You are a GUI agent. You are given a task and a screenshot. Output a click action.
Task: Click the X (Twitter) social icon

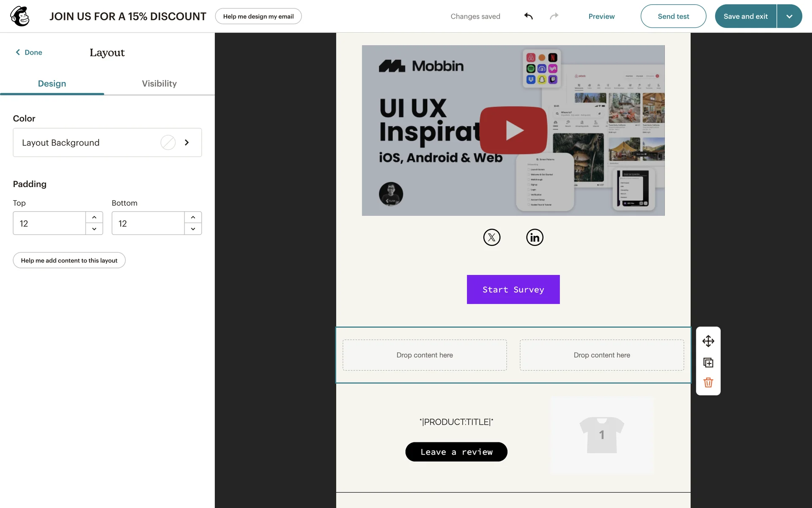coord(491,237)
